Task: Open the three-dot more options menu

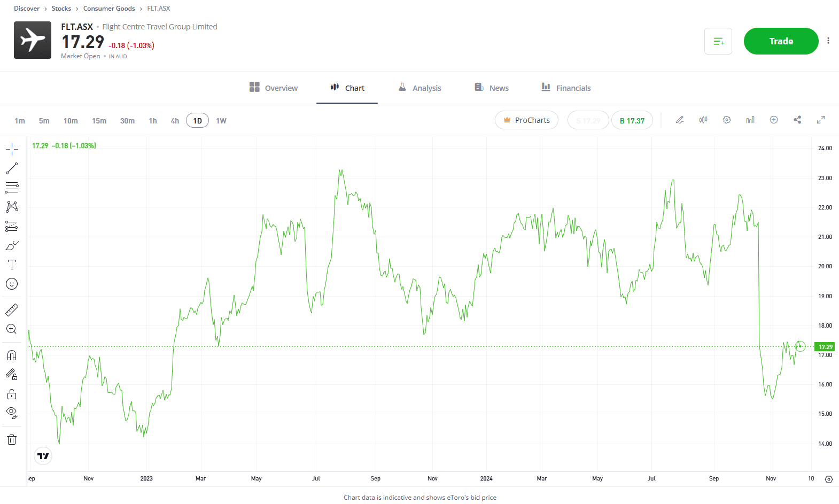Action: point(828,41)
